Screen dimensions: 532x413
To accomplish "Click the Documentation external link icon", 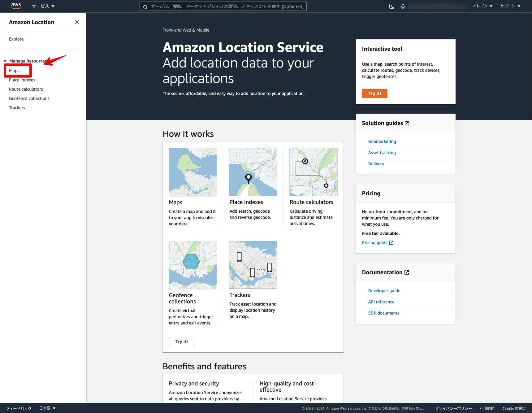I will pos(407,272).
